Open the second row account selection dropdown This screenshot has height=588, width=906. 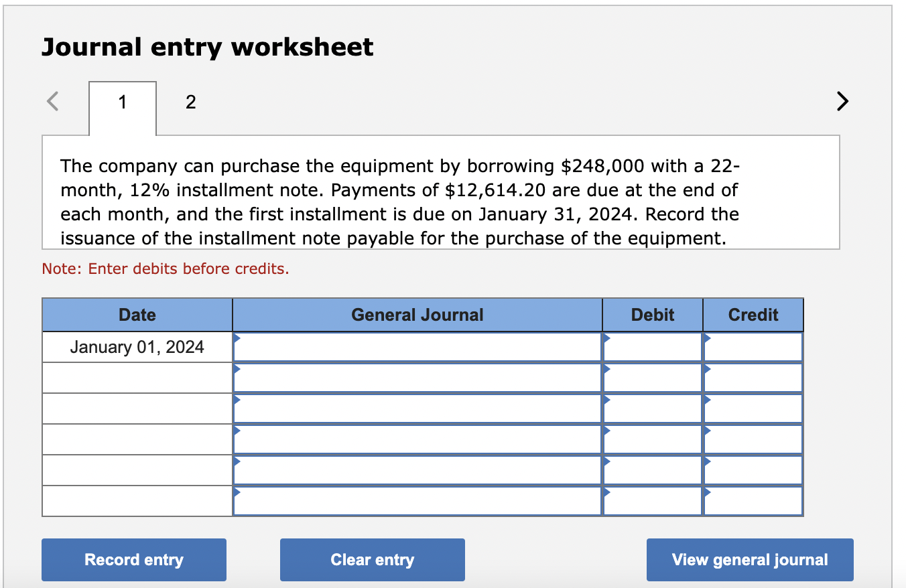[x=415, y=377]
